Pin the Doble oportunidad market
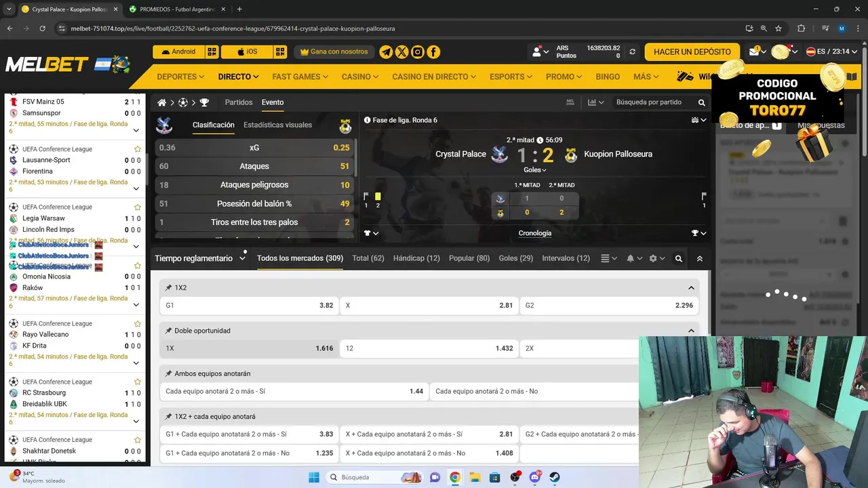Viewport: 868px width, 488px height. coord(169,331)
